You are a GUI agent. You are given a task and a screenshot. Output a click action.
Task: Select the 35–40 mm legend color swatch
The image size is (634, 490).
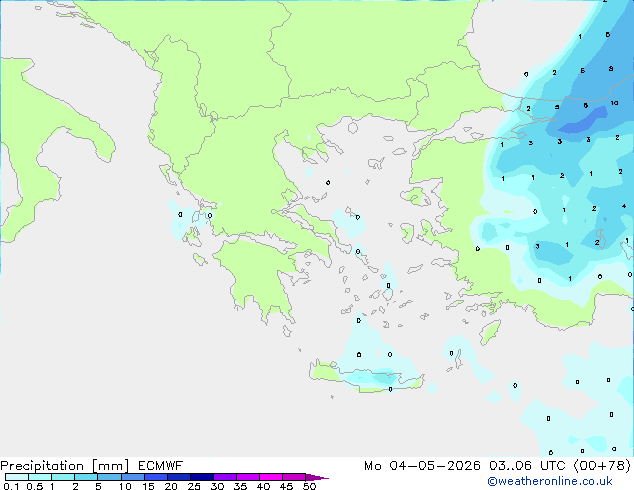[247, 477]
